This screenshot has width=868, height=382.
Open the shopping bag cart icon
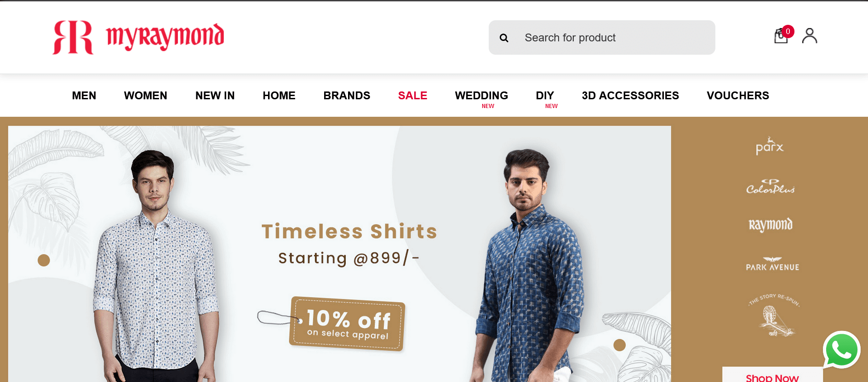[x=781, y=35]
